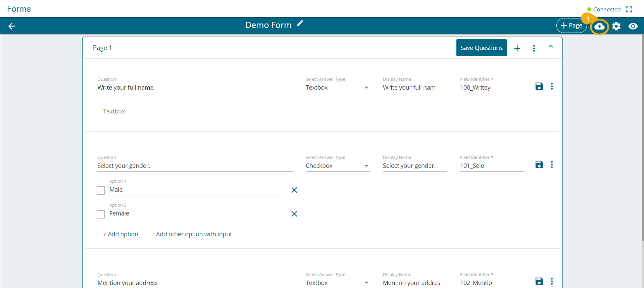Open Page 1 three-dot options menu
Viewport: 644px width, 288px height.
534,48
